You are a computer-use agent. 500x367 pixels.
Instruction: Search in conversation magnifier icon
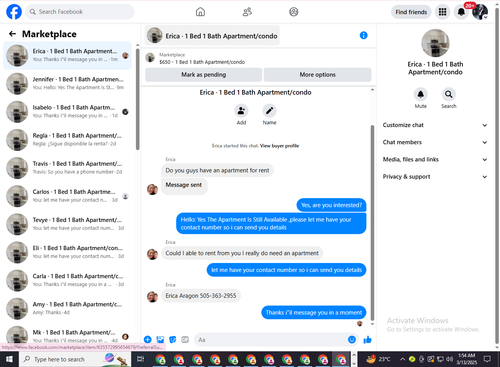(x=449, y=94)
